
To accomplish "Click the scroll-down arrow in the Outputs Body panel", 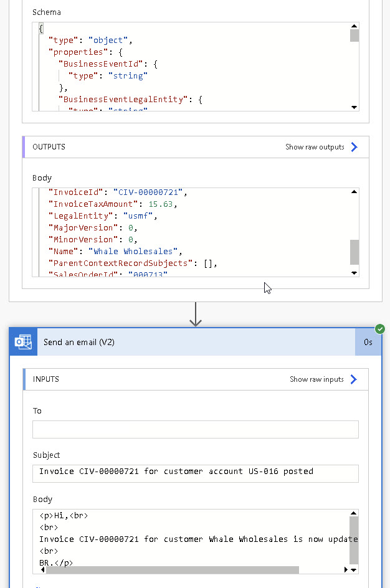I will [354, 272].
